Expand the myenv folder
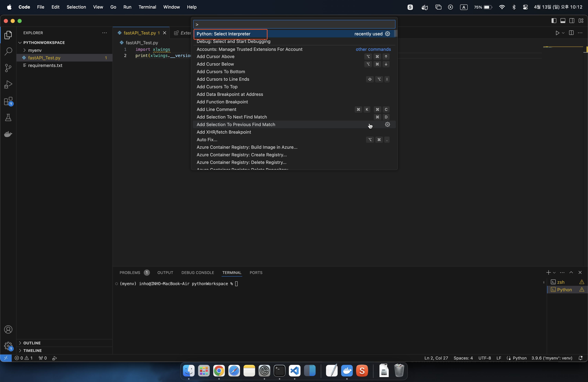The height and width of the screenshot is (382, 588). [x=35, y=50]
